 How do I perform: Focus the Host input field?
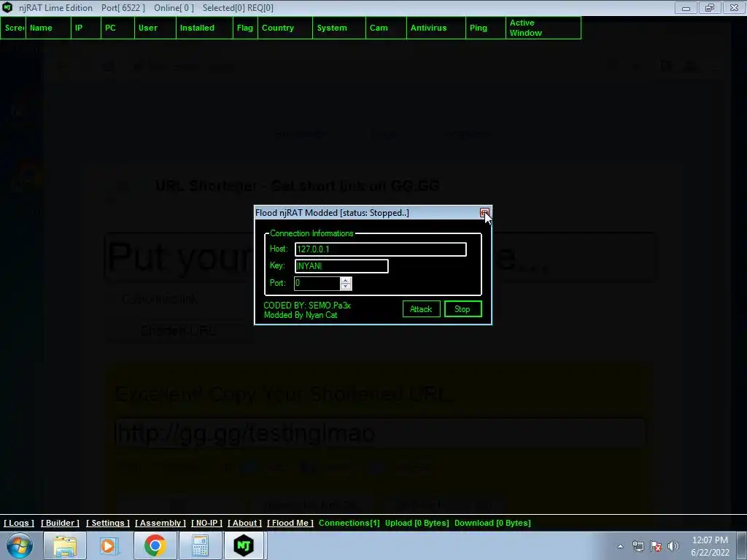[x=381, y=249]
